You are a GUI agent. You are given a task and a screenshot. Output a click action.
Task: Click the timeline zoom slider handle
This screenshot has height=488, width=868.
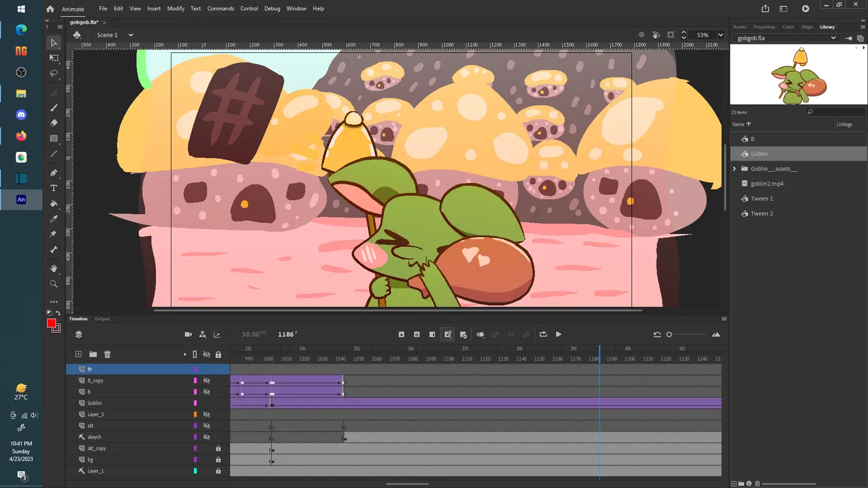[x=669, y=334]
